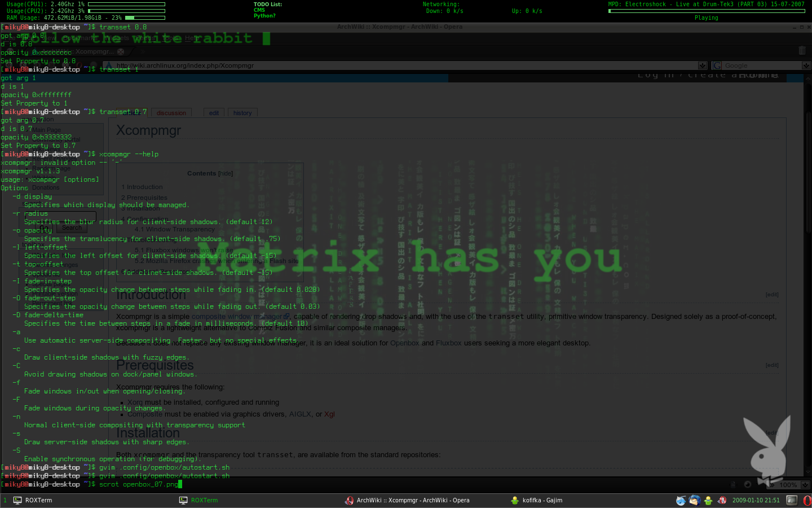
Task: Select workspace 1 on the panel
Action: coord(5,500)
